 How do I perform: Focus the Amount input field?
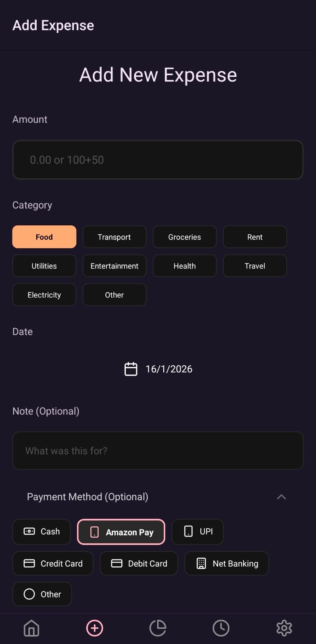158,160
